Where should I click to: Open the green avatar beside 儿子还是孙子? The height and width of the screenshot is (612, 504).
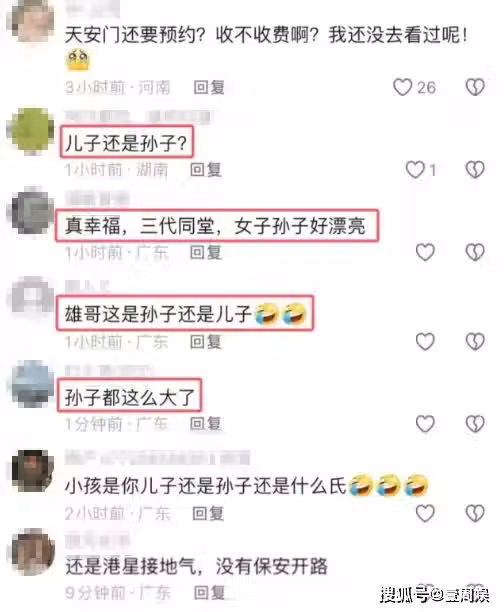click(x=32, y=130)
